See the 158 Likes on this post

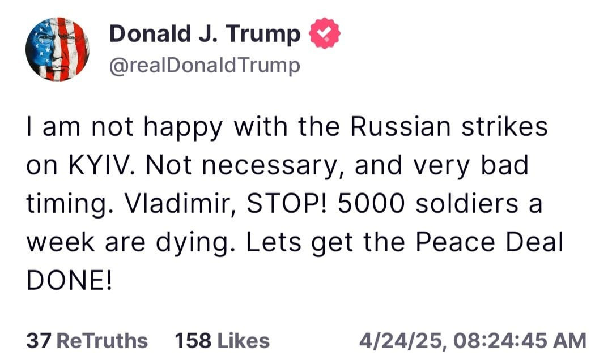pyautogui.click(x=222, y=340)
